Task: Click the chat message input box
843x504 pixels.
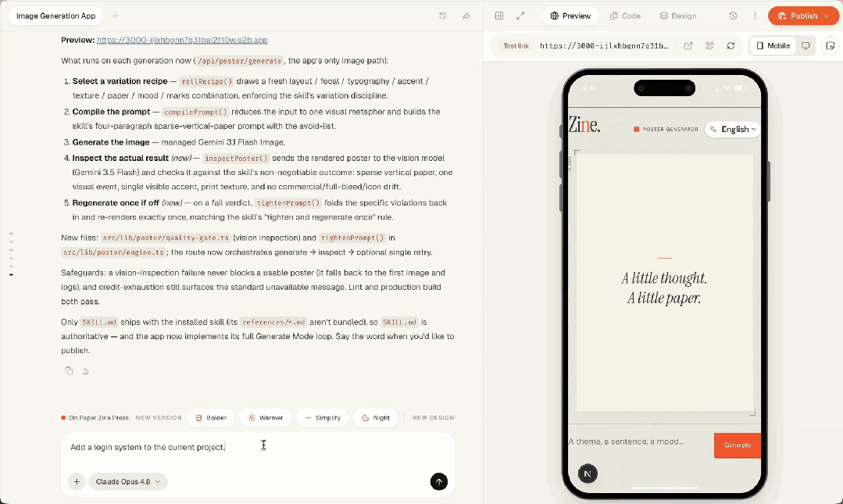Action: tap(258, 448)
